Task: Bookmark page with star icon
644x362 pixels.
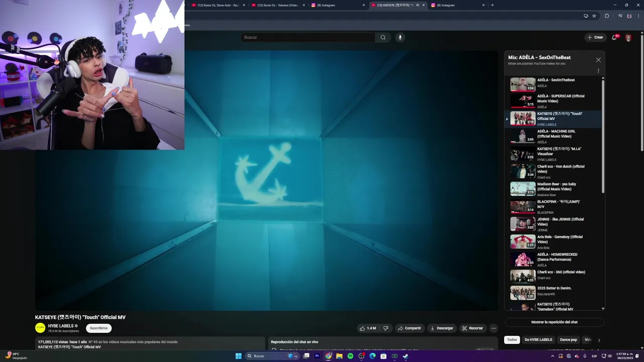Action: [x=594, y=16]
